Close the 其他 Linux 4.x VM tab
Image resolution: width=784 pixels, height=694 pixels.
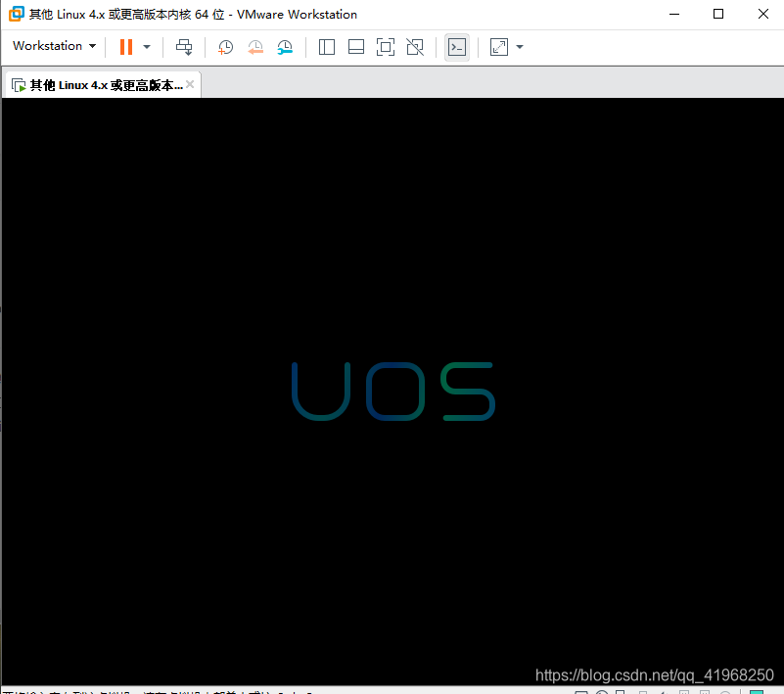click(190, 84)
